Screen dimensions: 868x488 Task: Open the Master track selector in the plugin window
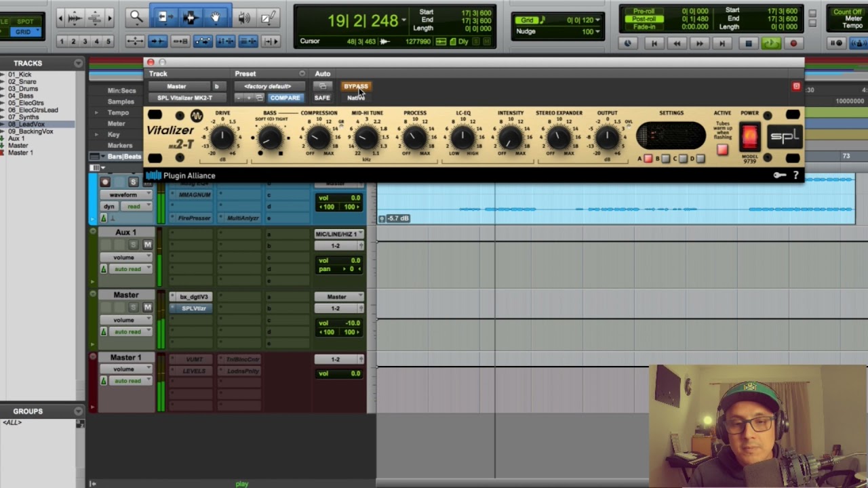tap(179, 86)
